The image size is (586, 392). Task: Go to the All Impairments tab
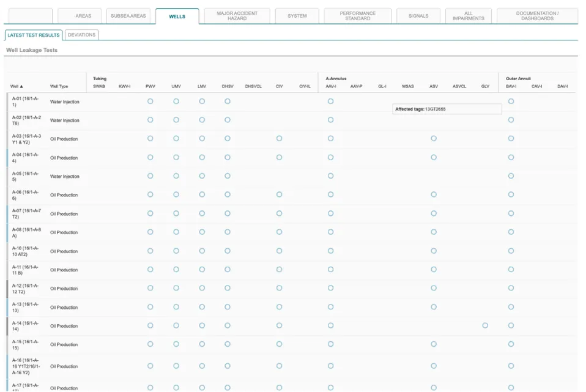(x=469, y=16)
